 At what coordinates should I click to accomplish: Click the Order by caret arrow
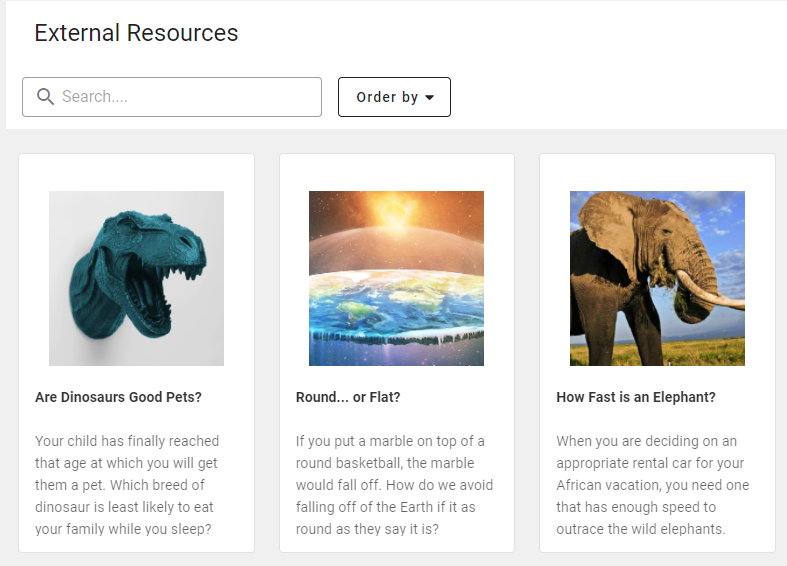tap(430, 97)
